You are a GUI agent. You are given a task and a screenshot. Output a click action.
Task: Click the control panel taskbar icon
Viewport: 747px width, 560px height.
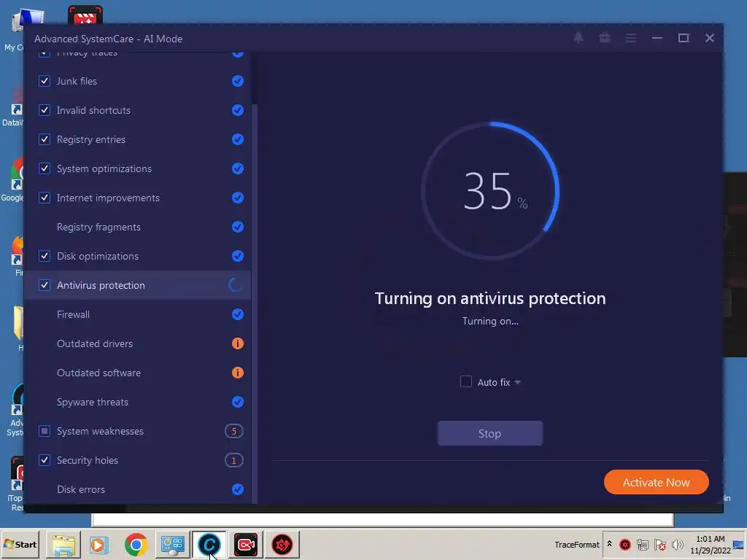[x=172, y=544]
